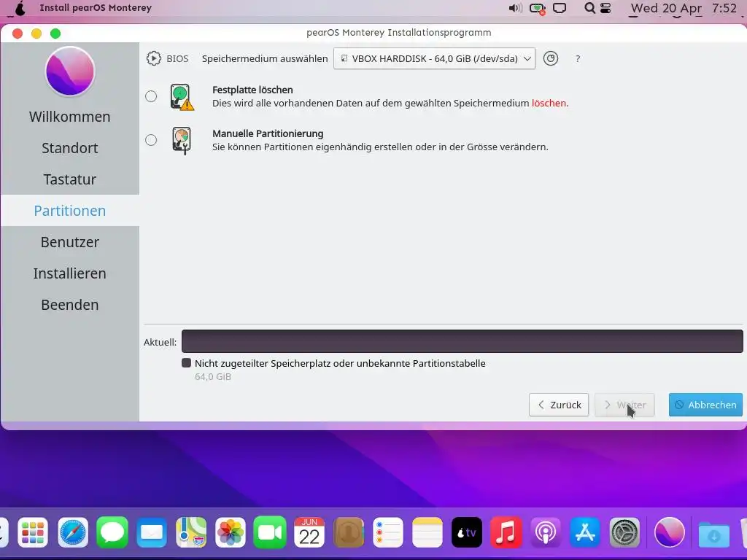Open Calendar icon showing 22 in dock
The height and width of the screenshot is (560, 747).
tap(309, 532)
